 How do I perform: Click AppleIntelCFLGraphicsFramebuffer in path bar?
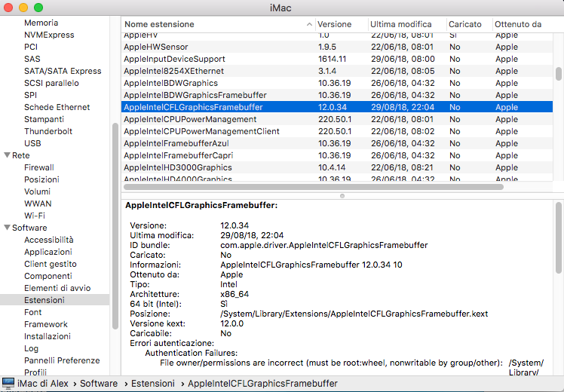click(262, 384)
